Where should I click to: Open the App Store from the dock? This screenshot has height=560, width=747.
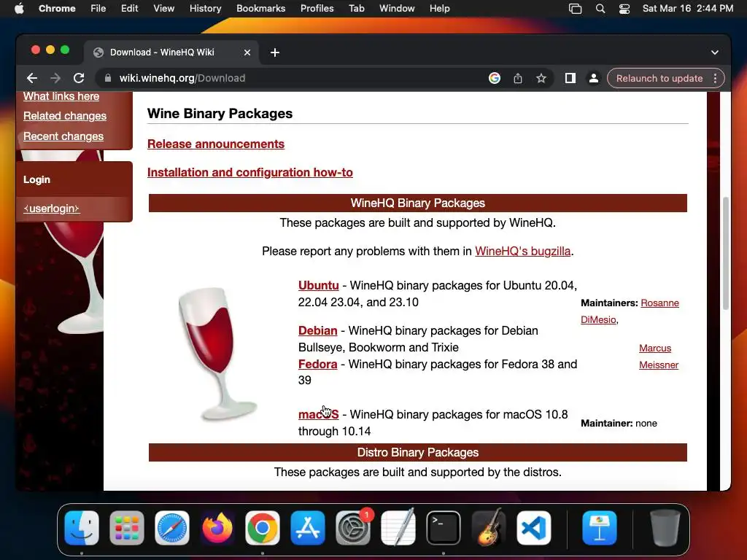coord(308,528)
